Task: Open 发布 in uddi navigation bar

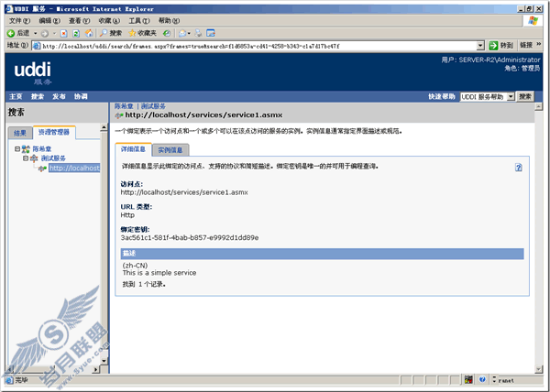Action: (x=59, y=97)
